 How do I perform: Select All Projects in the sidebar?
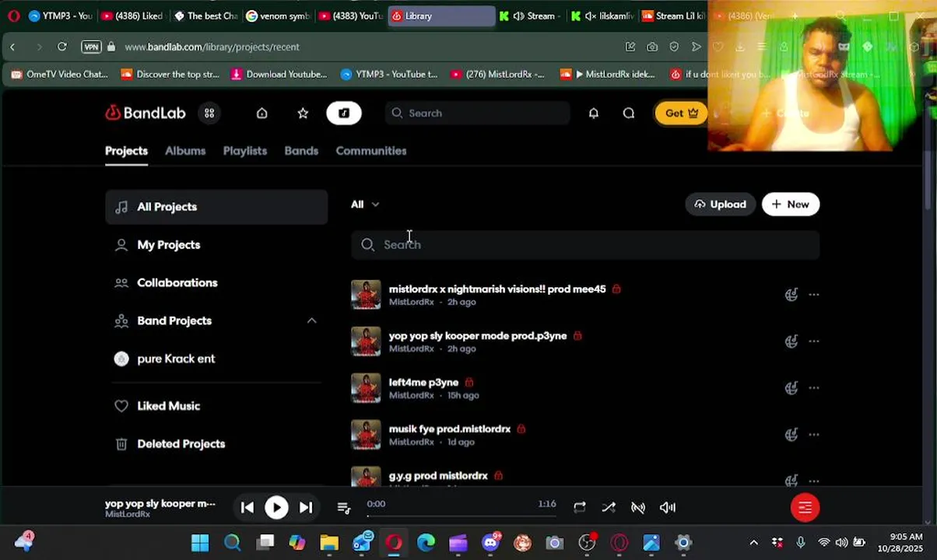click(x=216, y=207)
